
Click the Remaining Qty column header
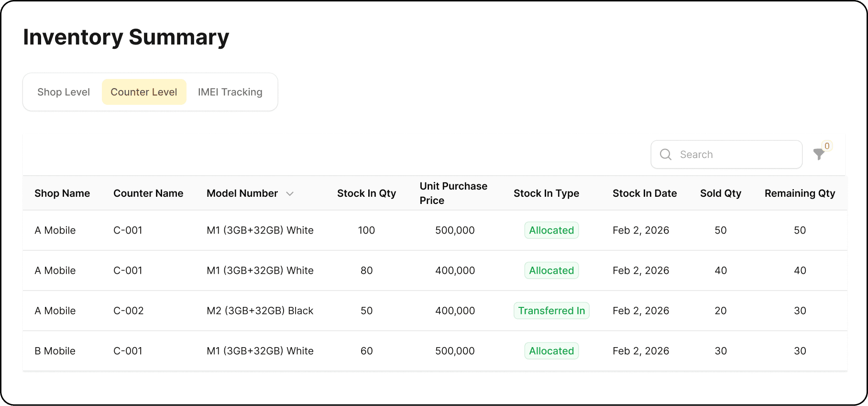click(800, 193)
